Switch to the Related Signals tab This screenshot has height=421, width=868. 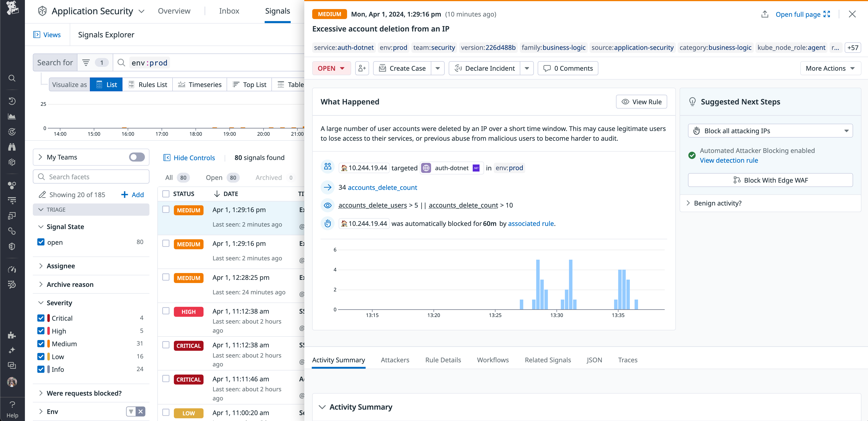(548, 360)
